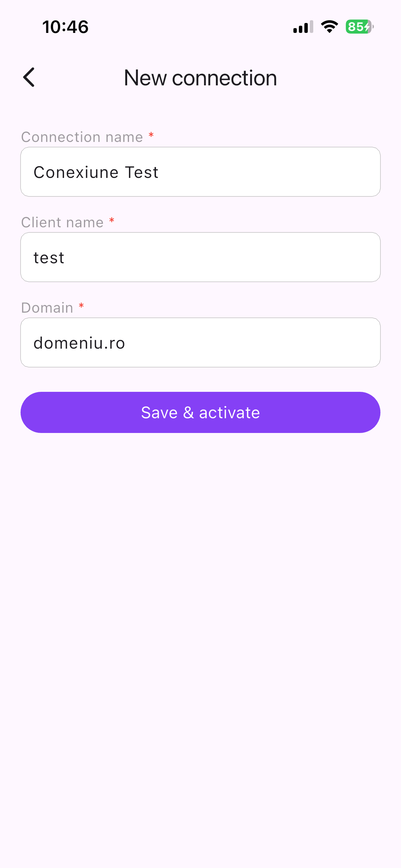Click the Client name label
This screenshot has width=401, height=868.
pyautogui.click(x=62, y=222)
